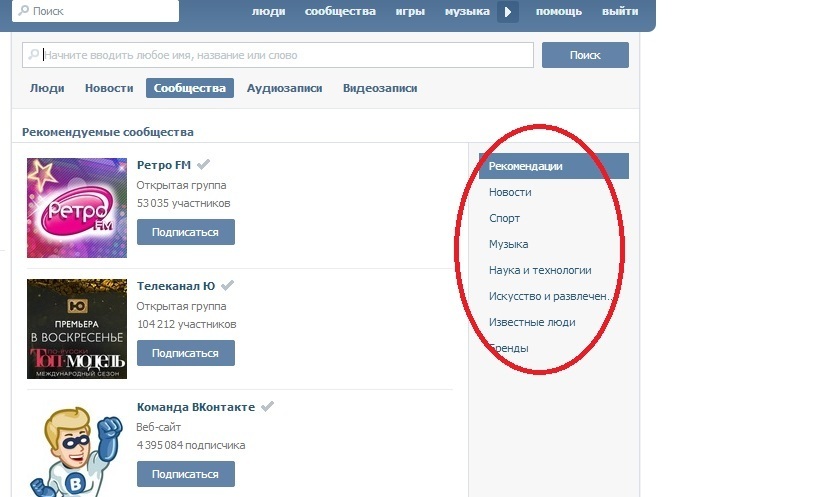Select Известные люди category
Screen dimensions: 826x497
532,322
